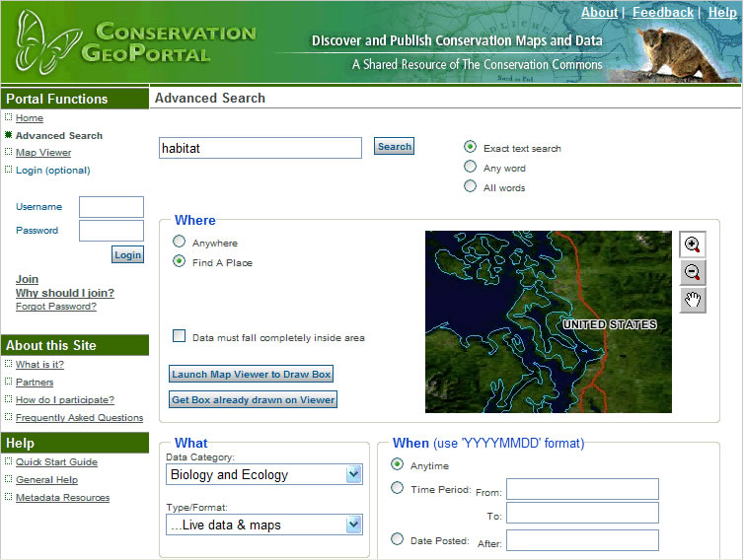Click the Conservation GeoPortal butterfly logo
Viewport: 744px width, 560px height.
tap(46, 42)
